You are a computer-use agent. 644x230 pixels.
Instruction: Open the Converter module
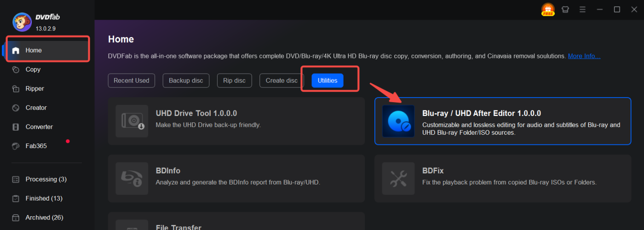pos(39,127)
